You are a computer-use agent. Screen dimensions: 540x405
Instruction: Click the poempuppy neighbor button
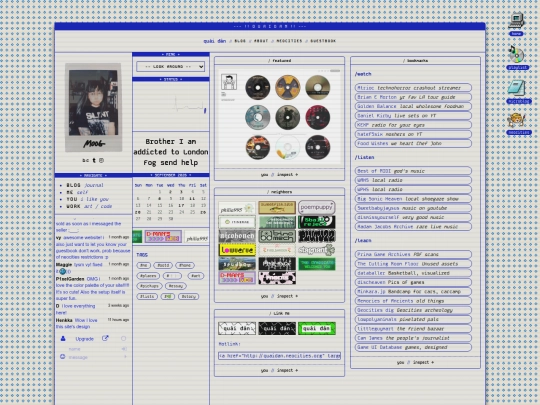point(316,207)
